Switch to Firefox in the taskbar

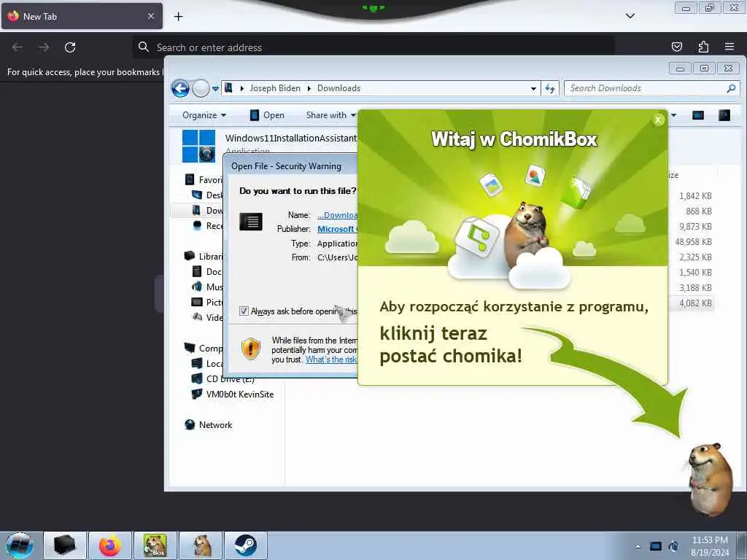[110, 545]
